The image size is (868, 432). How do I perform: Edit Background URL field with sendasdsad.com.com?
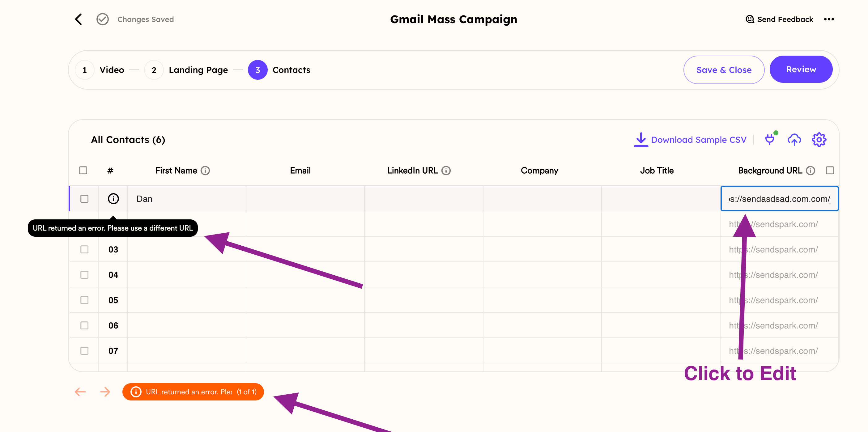[779, 199]
